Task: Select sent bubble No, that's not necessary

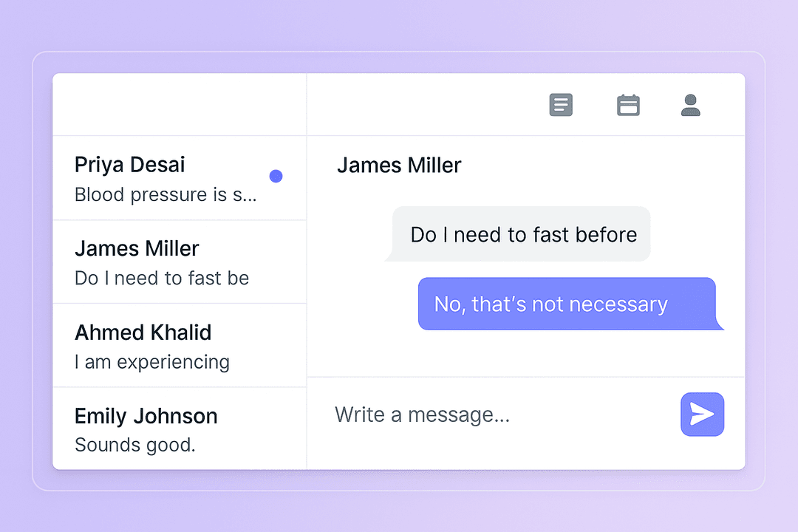Action: (x=571, y=304)
